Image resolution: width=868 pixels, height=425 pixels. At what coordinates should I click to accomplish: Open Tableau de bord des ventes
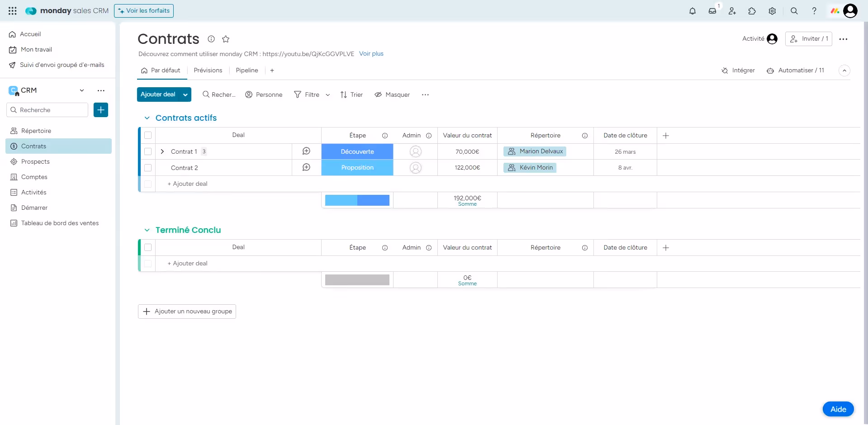(x=59, y=223)
